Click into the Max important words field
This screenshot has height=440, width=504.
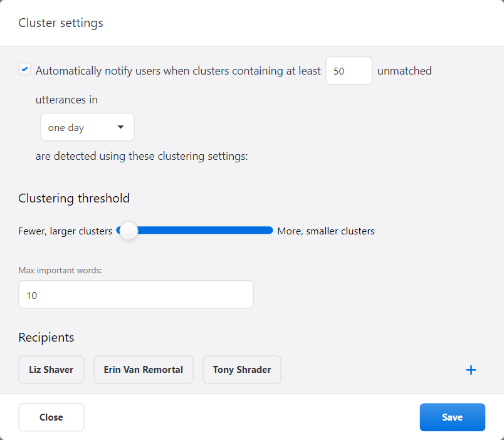point(135,295)
